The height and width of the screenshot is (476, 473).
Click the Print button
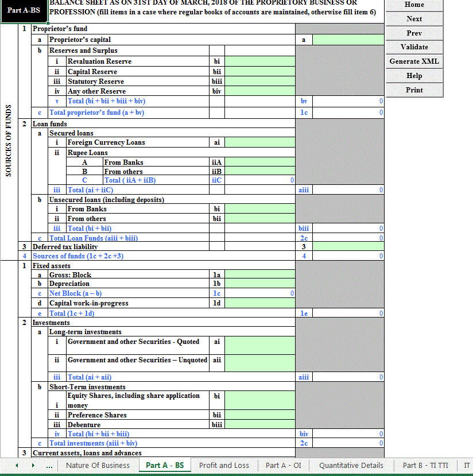414,90
